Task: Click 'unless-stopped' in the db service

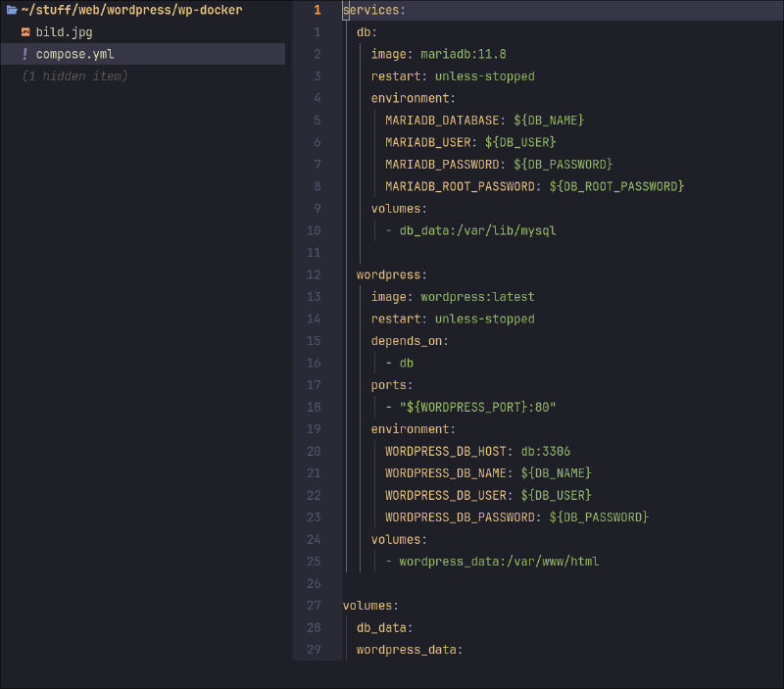Action: coord(484,76)
